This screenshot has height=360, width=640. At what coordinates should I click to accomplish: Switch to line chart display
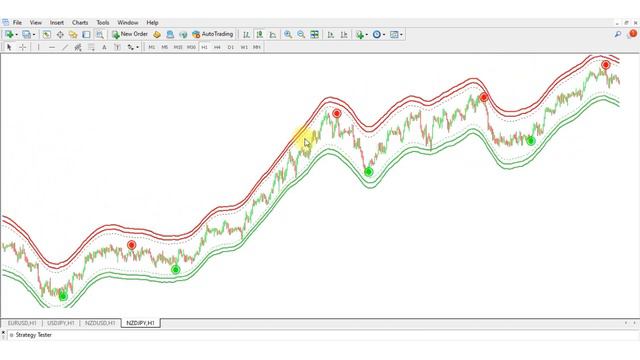coord(273,35)
